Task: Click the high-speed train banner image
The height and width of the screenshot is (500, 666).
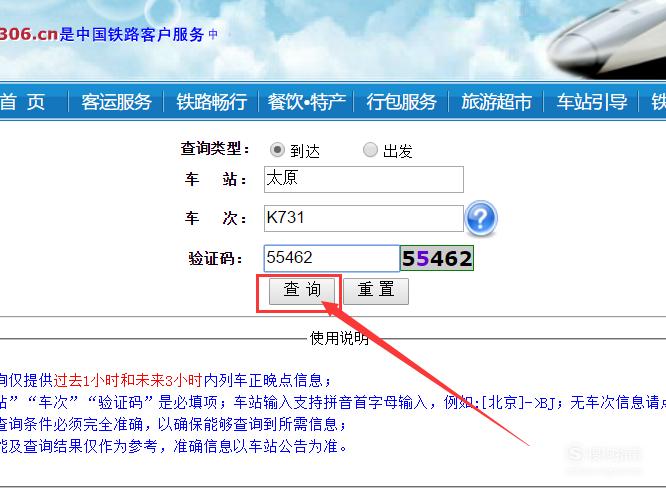Action: coord(607,39)
